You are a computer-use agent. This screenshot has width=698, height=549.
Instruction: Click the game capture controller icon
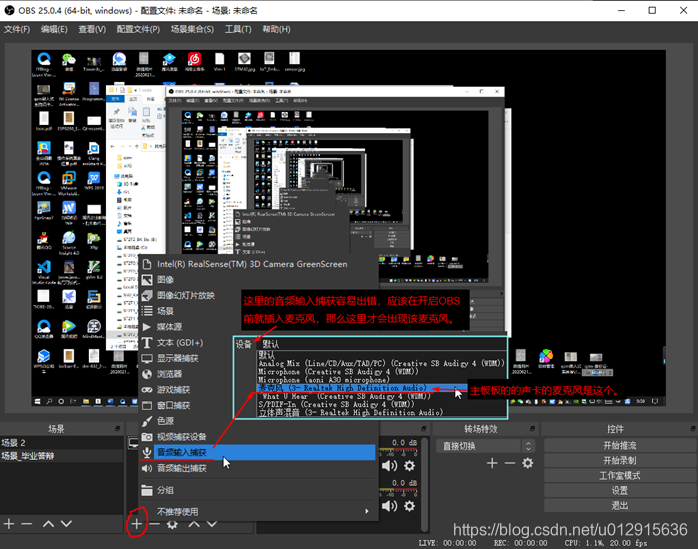coord(147,390)
